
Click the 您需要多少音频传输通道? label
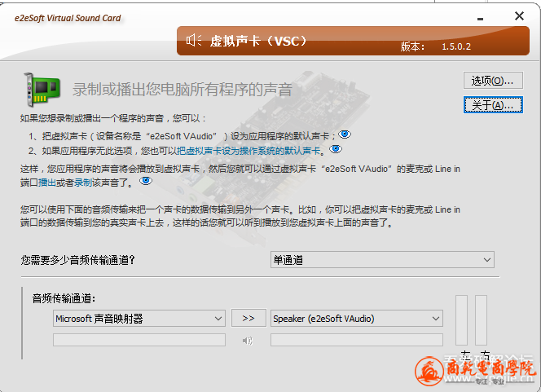[x=77, y=260]
